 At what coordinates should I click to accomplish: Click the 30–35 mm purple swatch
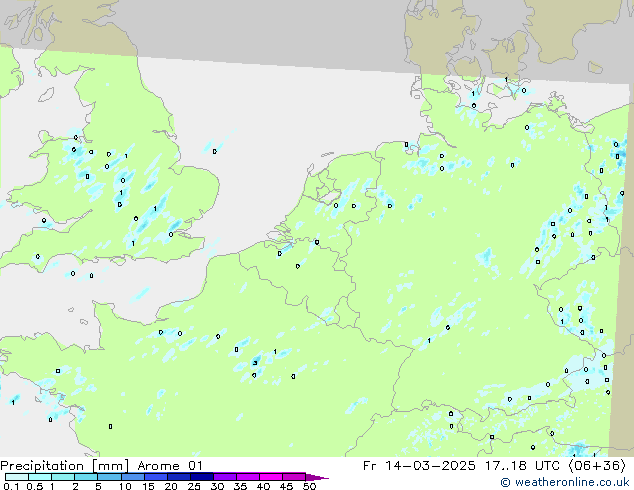point(224,477)
